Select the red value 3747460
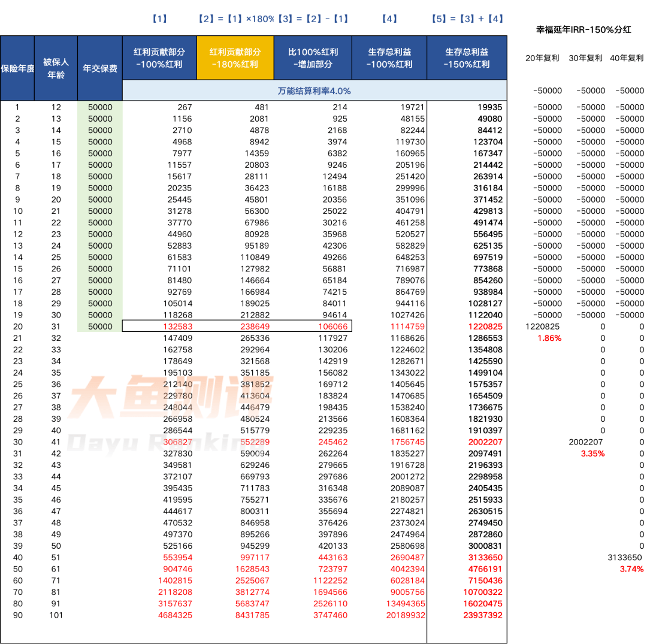 point(330,615)
